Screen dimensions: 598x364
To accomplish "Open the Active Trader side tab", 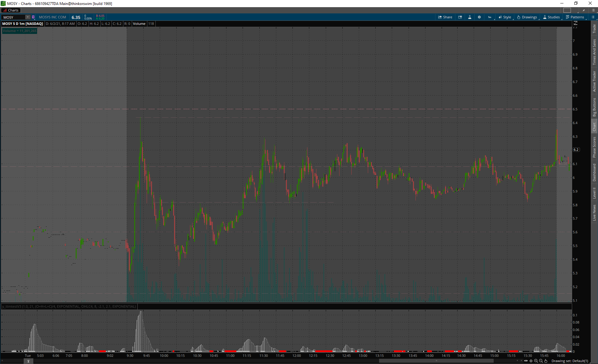I will click(x=594, y=81).
